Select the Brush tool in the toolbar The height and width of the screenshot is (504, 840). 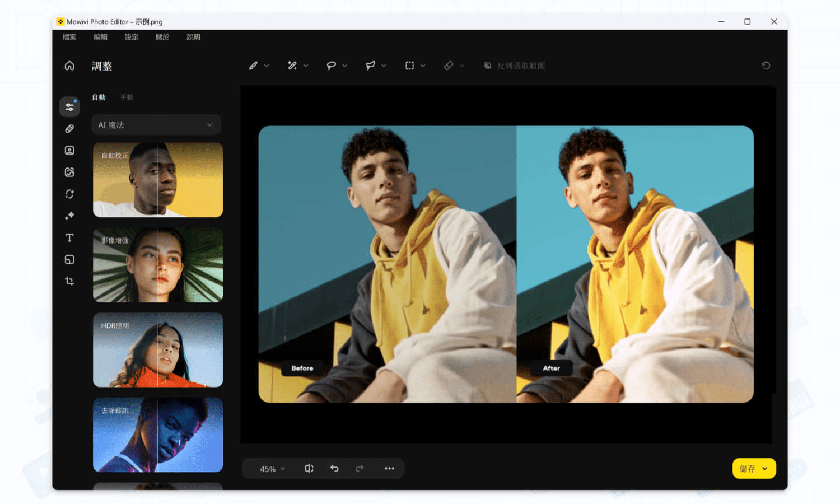pos(253,66)
